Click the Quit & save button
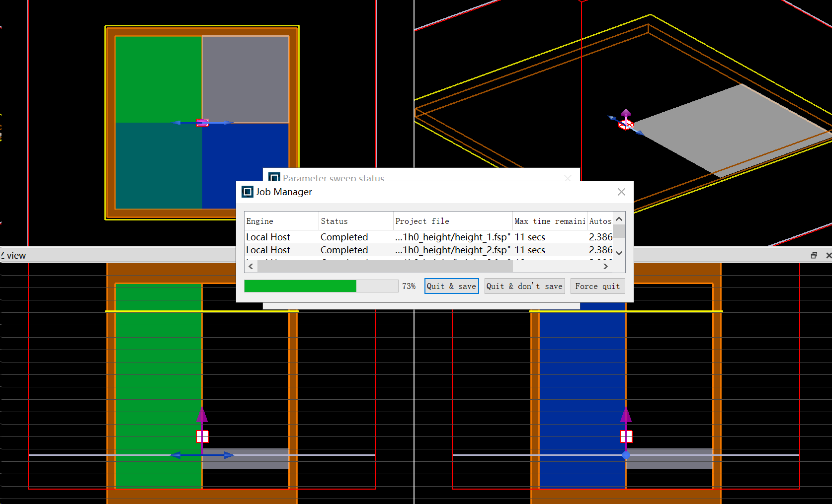 coord(451,286)
